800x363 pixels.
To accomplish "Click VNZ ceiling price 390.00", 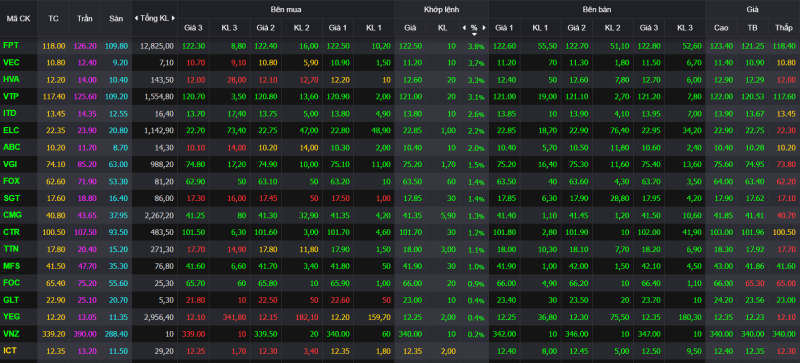I will 85,334.
